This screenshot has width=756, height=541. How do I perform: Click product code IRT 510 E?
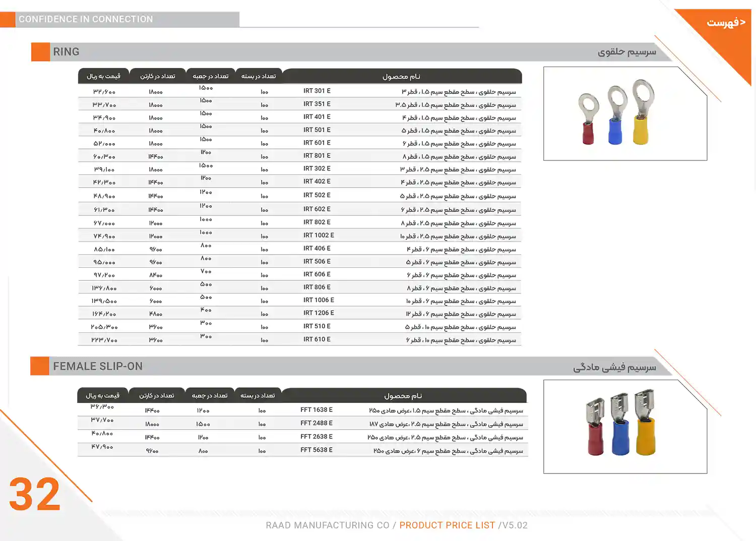click(317, 326)
